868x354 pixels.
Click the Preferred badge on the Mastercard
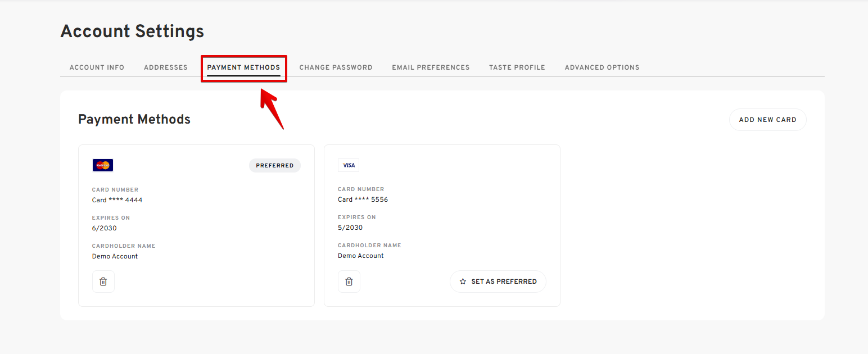click(274, 166)
